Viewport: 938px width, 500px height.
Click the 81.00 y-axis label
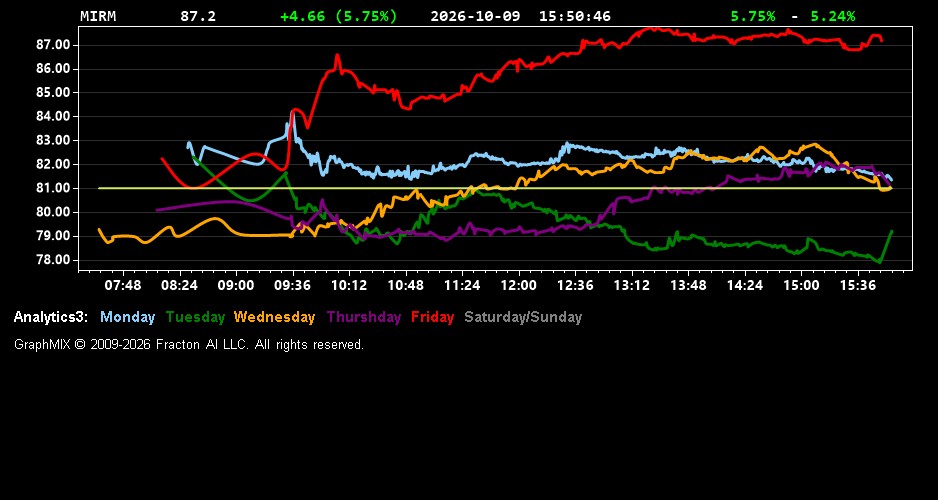point(54,188)
